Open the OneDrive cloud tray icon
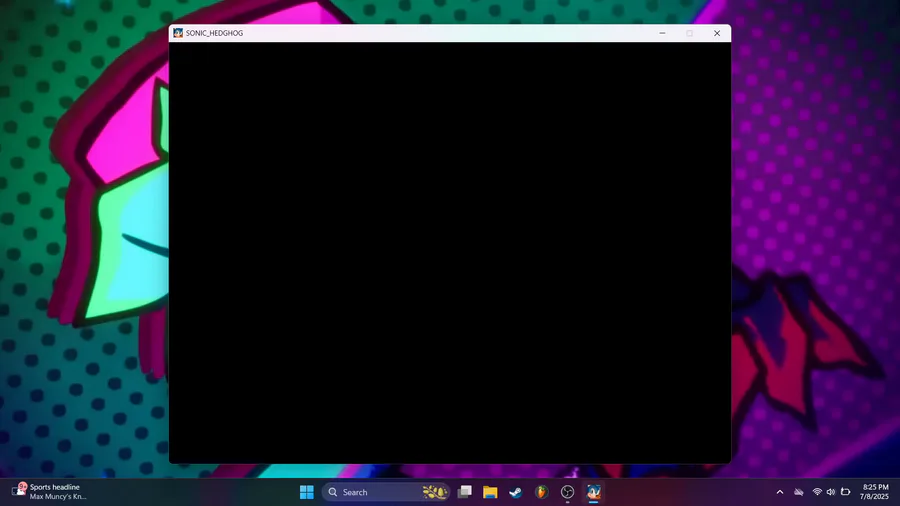This screenshot has width=900, height=506. point(798,492)
